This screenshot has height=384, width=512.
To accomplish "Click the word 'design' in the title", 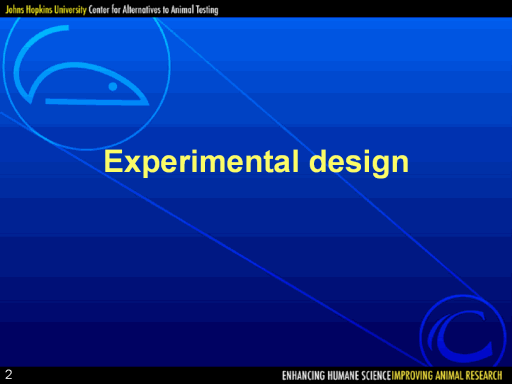I will pyautogui.click(x=359, y=162).
